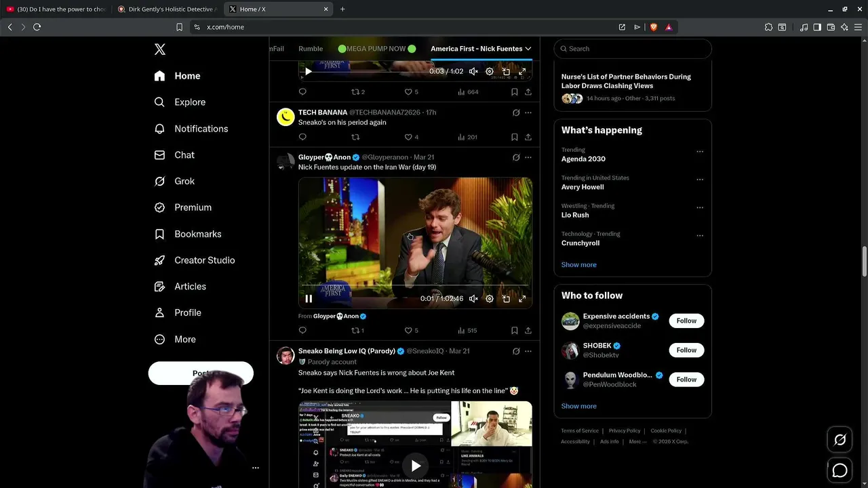The width and height of the screenshot is (868, 488).
Task: Click the Brave Shields icon
Action: [x=654, y=27]
